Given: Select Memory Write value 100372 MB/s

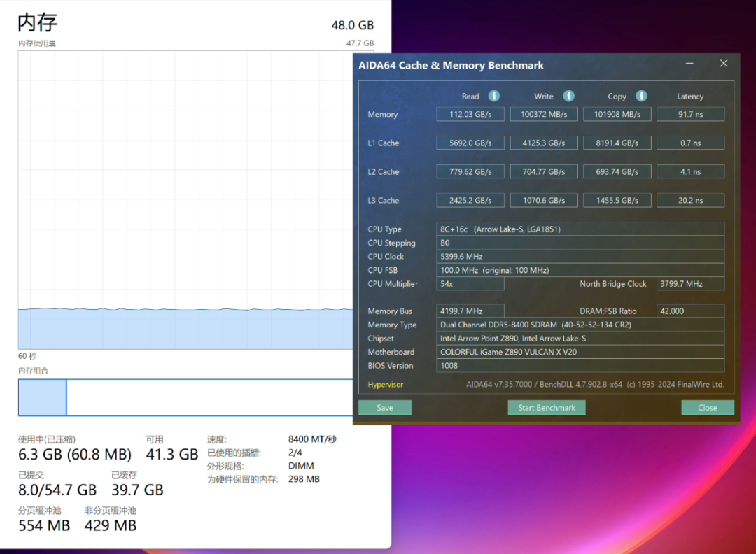Looking at the screenshot, I should 544,114.
